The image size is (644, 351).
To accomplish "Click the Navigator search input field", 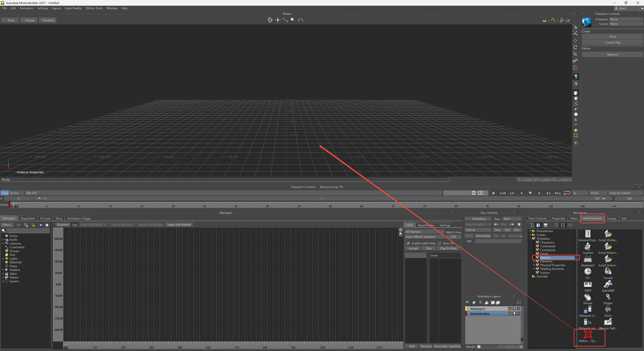I will pos(28,231).
